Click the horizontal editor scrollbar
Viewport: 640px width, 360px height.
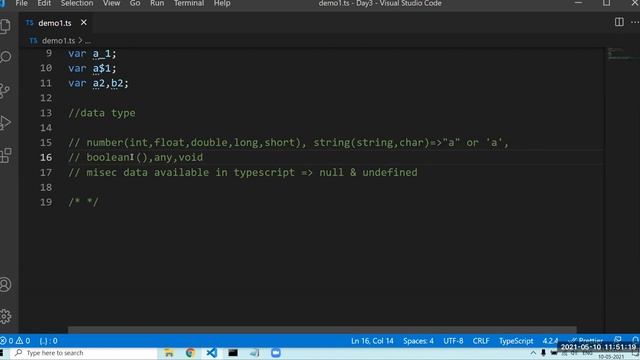[322, 329]
